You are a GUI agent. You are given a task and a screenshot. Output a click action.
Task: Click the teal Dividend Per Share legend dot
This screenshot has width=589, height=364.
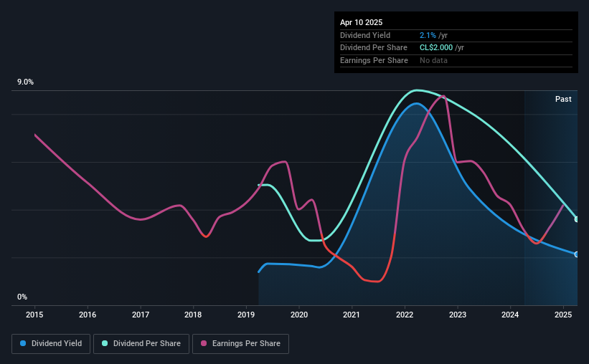105,343
